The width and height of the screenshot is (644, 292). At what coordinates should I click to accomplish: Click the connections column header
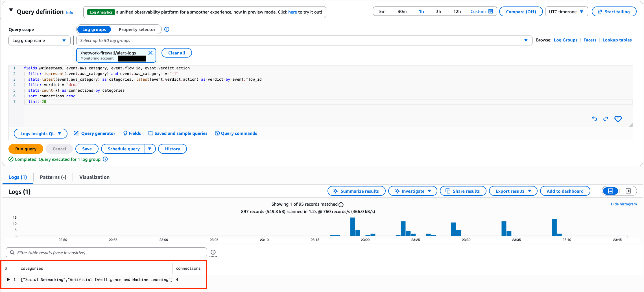point(188,268)
